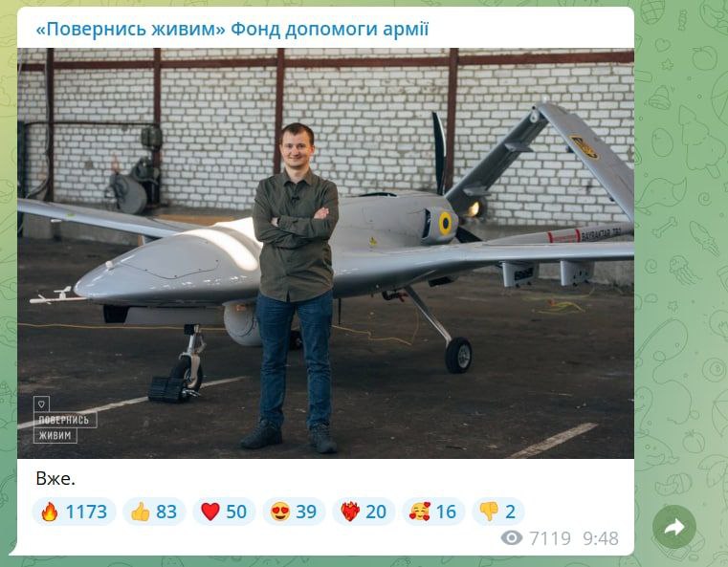Click the 7119 view counter
This screenshot has height=567, width=728.
coord(550,538)
